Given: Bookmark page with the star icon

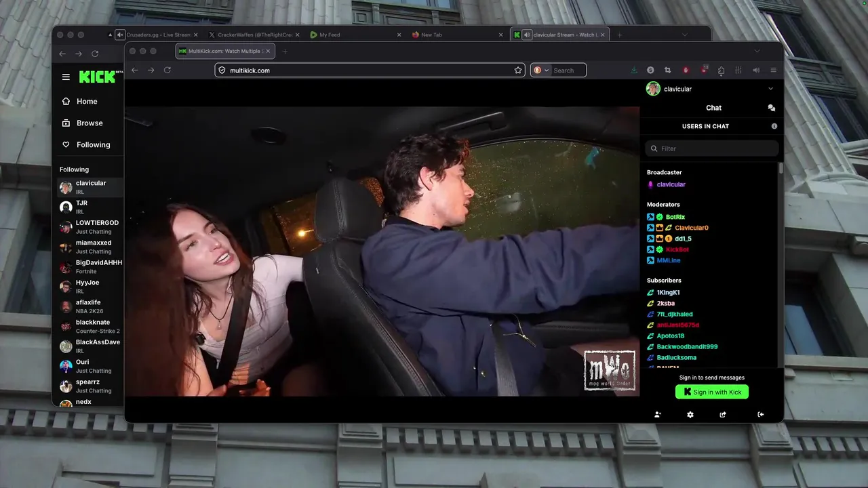Looking at the screenshot, I should (518, 70).
